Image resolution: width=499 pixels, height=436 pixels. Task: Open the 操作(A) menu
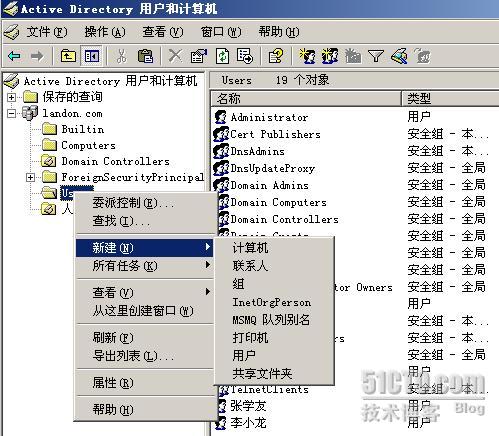tap(105, 32)
